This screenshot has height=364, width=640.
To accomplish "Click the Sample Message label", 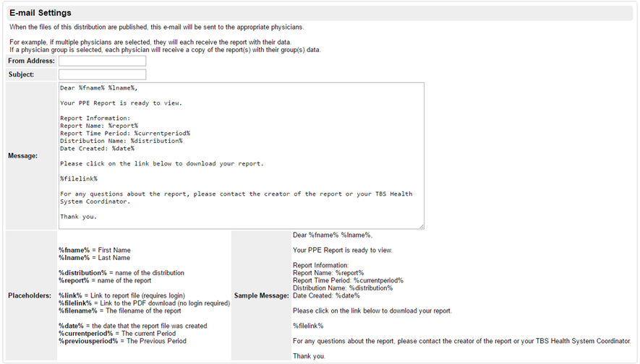I will point(262,295).
